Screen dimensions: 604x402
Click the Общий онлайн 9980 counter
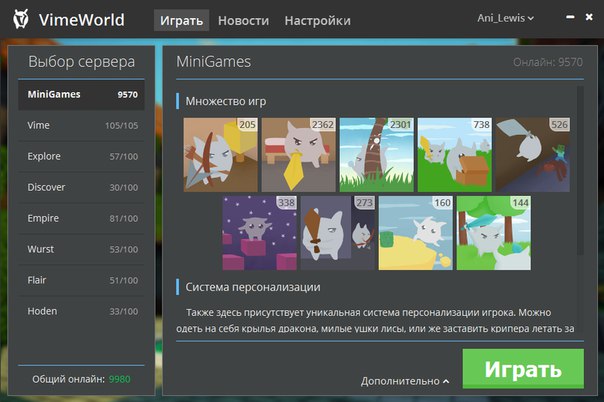click(81, 379)
